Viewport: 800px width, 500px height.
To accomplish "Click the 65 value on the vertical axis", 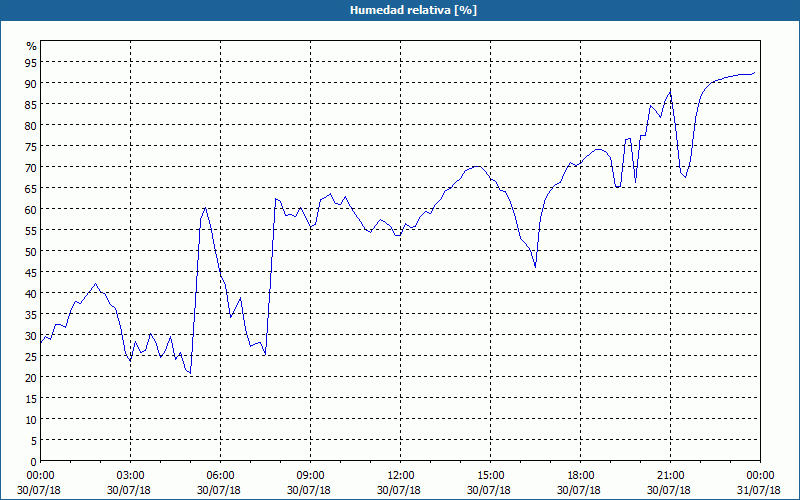I will (x=31, y=188).
